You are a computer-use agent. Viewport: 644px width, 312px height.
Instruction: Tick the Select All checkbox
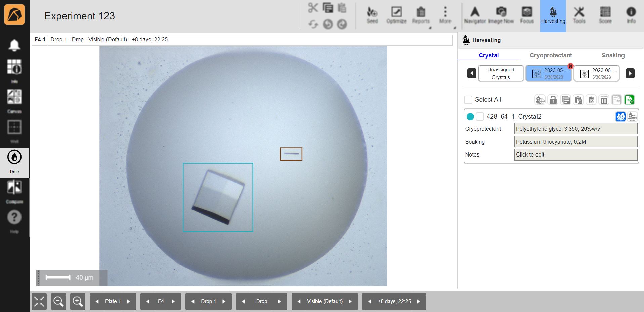click(x=468, y=100)
